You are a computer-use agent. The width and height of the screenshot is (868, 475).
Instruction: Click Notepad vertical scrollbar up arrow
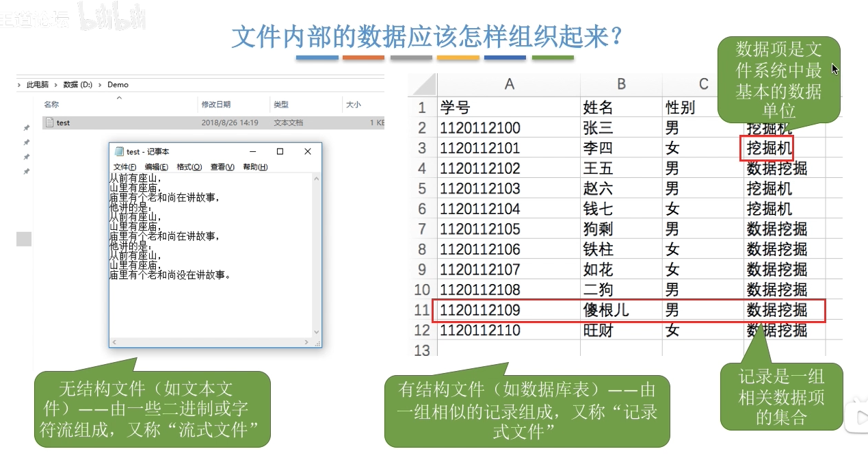(x=317, y=178)
